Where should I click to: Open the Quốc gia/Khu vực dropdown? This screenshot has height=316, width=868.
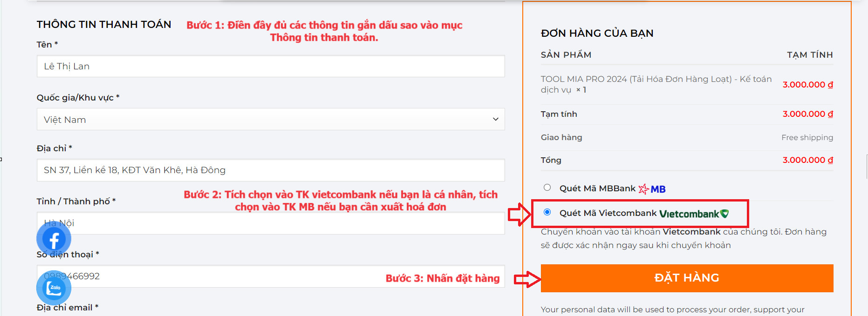tap(271, 120)
